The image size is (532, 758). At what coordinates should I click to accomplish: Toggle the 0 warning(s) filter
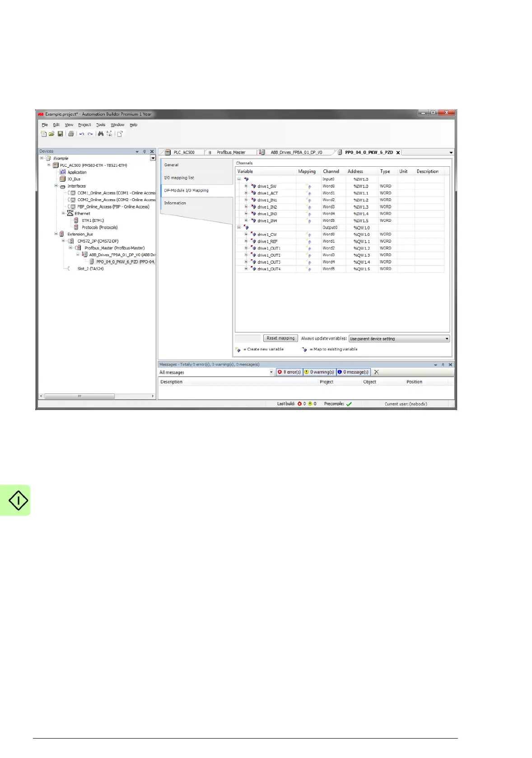319,372
